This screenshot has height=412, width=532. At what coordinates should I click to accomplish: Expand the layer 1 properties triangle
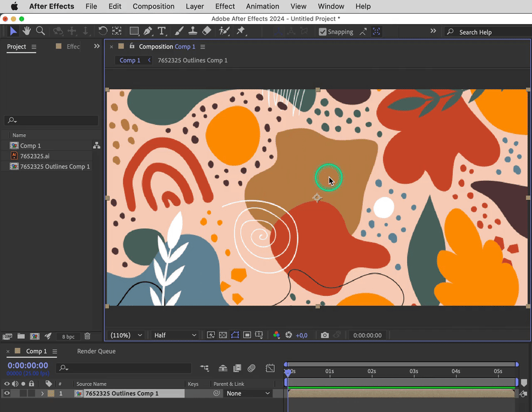[x=42, y=394]
